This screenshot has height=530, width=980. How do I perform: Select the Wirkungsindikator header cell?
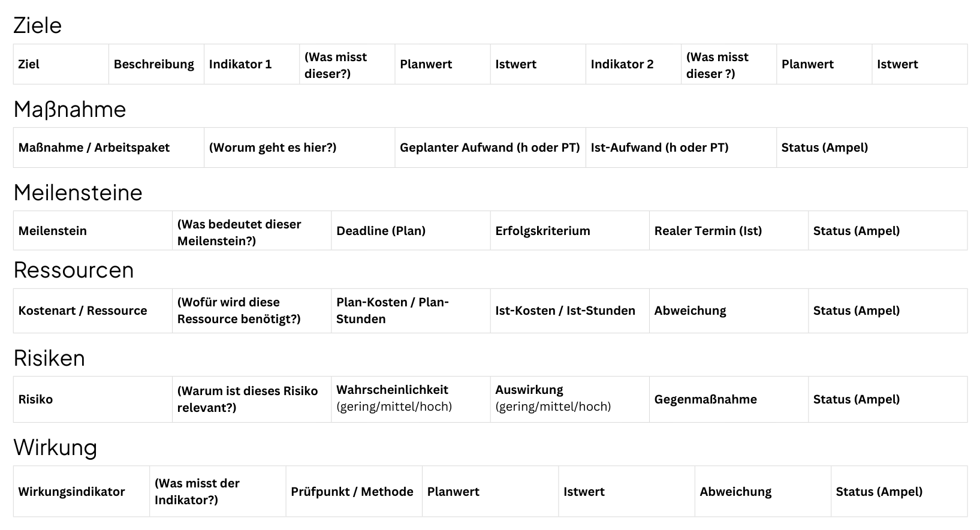pos(71,492)
